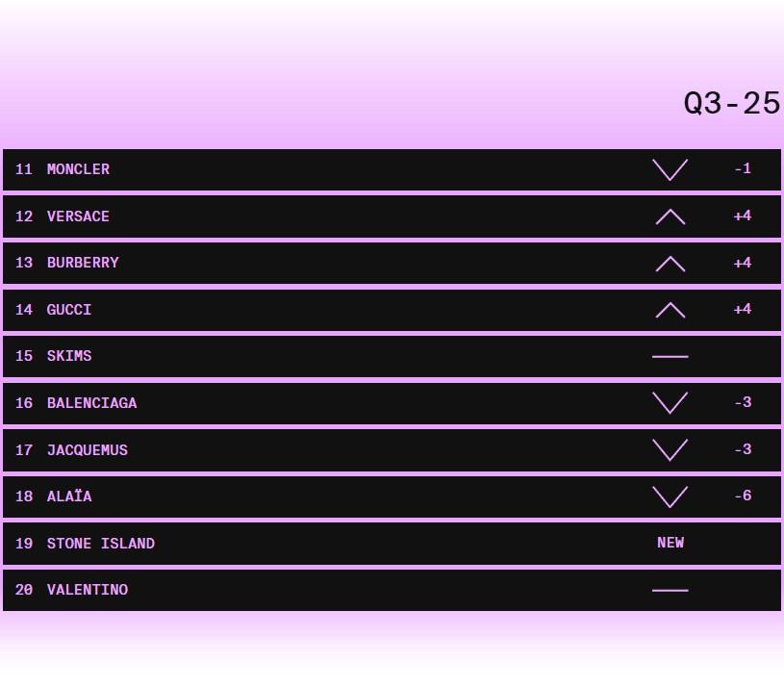Click the Gucci brand name

coord(69,310)
